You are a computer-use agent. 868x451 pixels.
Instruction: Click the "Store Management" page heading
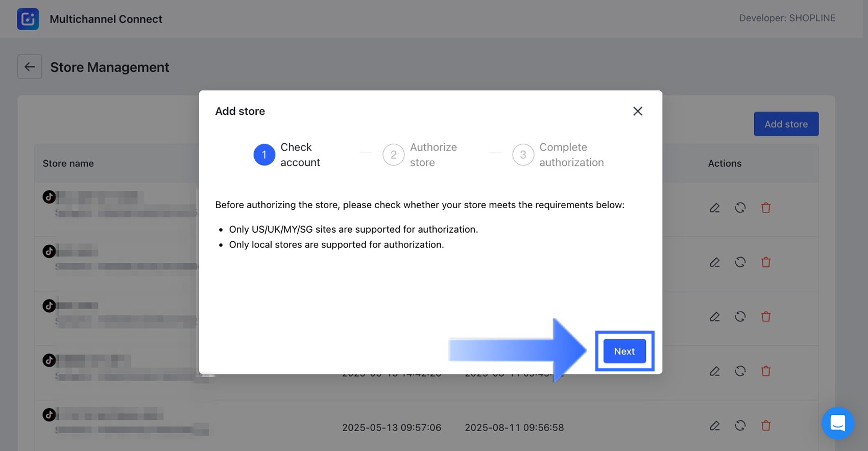pos(110,67)
